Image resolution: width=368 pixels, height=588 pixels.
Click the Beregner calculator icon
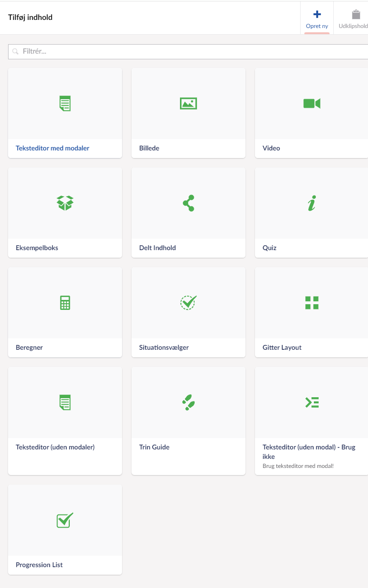[65, 303]
